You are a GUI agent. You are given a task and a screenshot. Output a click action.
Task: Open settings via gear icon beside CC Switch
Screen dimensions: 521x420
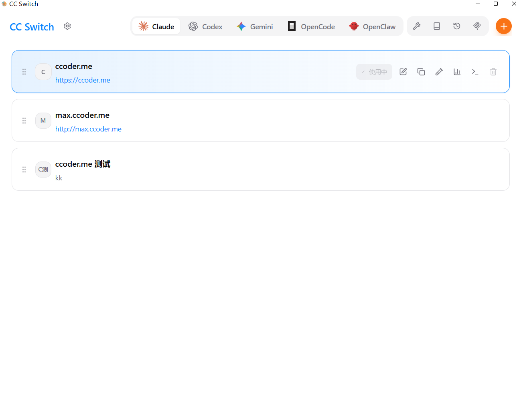[x=67, y=26]
